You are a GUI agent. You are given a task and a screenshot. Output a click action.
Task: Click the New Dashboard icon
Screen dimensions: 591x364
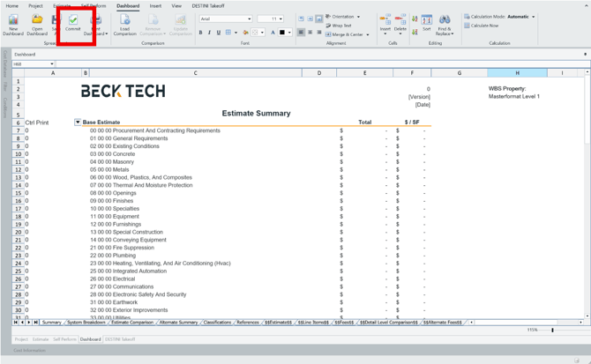point(13,19)
